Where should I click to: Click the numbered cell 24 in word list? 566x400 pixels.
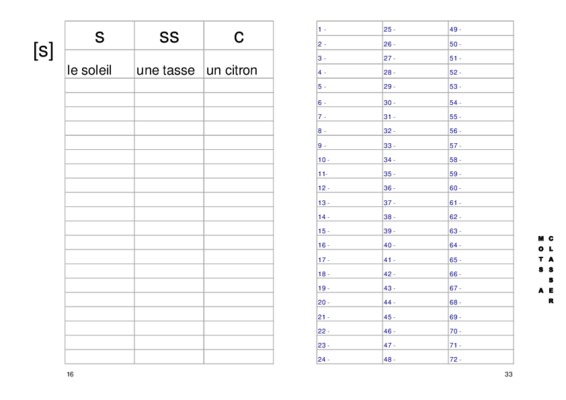349,357
